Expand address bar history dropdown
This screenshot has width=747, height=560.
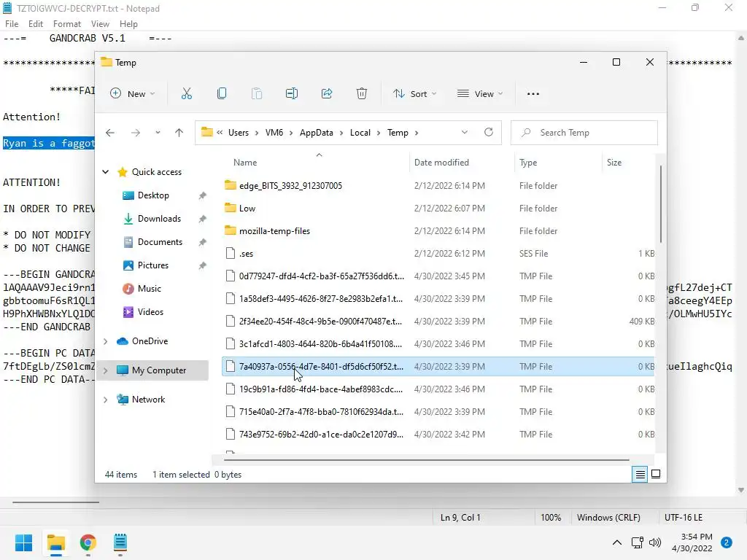(x=465, y=133)
